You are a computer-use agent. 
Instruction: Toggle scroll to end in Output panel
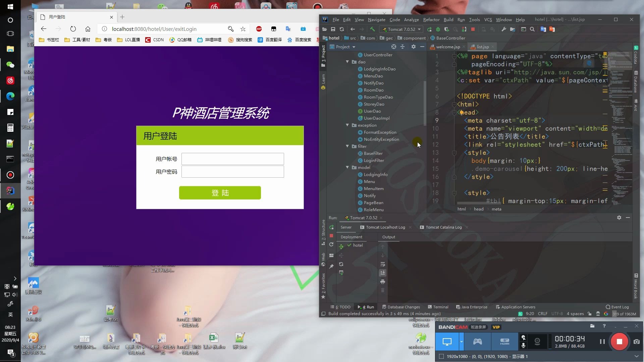pyautogui.click(x=383, y=273)
